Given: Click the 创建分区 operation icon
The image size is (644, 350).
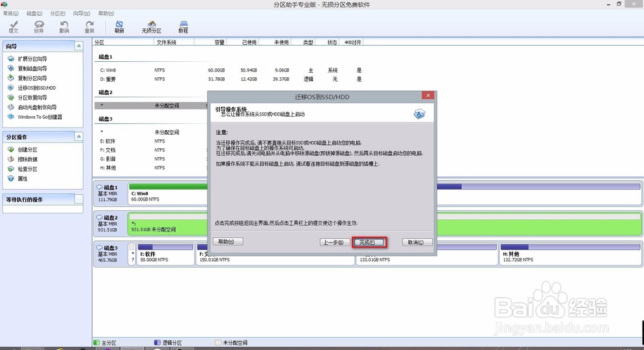Looking at the screenshot, I should (11, 150).
